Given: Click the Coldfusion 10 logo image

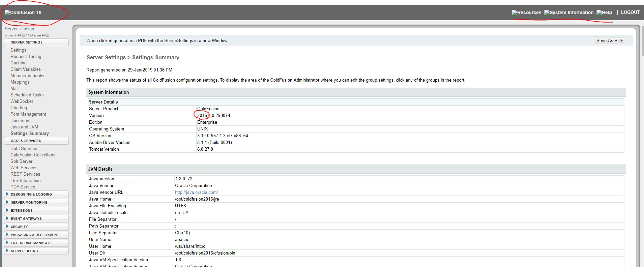Looking at the screenshot, I should pyautogui.click(x=23, y=12).
